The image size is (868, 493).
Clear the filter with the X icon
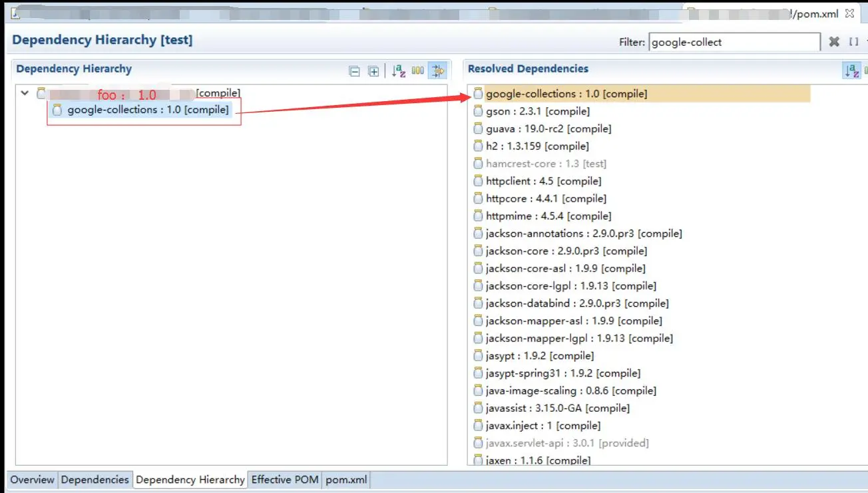click(x=834, y=42)
